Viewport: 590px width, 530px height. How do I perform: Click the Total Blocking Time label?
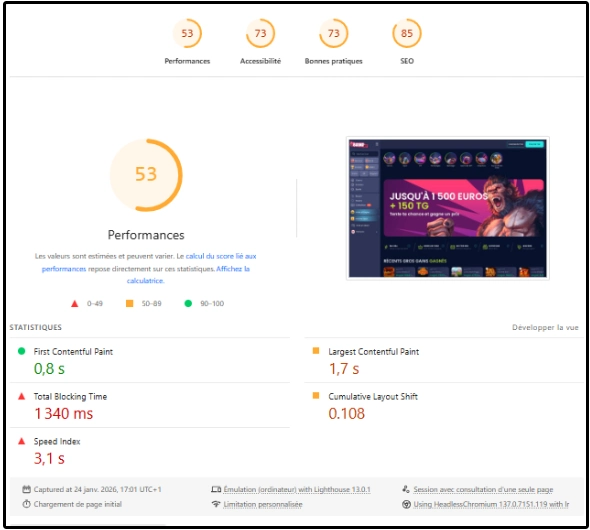tap(70, 396)
